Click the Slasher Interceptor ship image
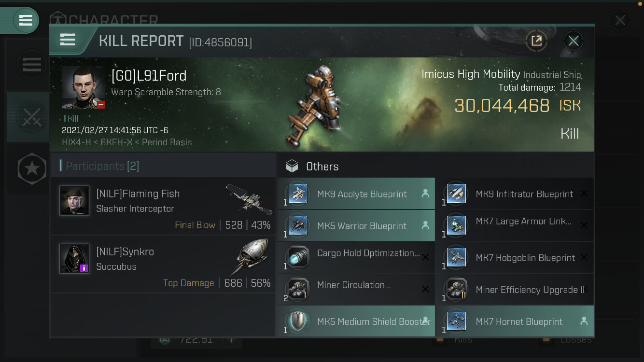The height and width of the screenshot is (362, 644). pos(249,198)
